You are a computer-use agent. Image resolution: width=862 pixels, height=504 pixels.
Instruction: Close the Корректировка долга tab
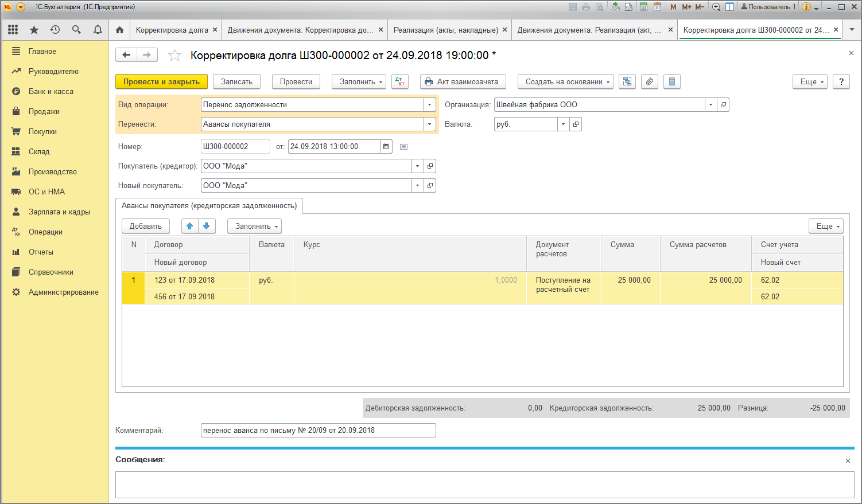[x=215, y=30]
